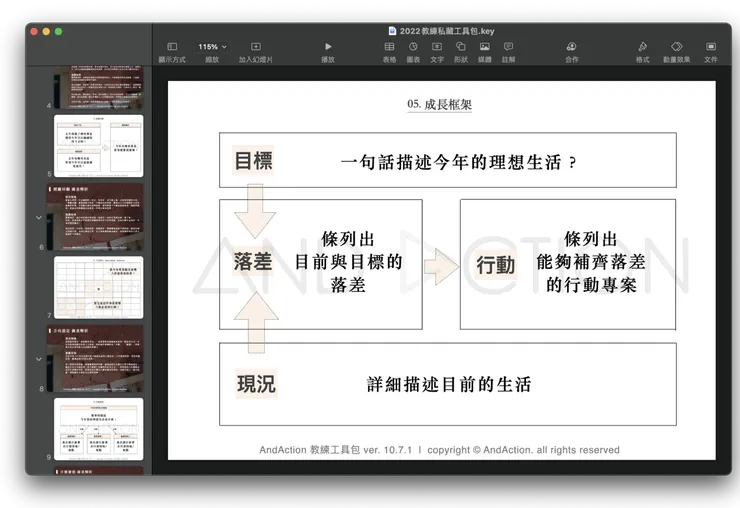The image size is (740, 508).
Task: Select slide 6 thumbnail in navigator
Action: [94, 217]
